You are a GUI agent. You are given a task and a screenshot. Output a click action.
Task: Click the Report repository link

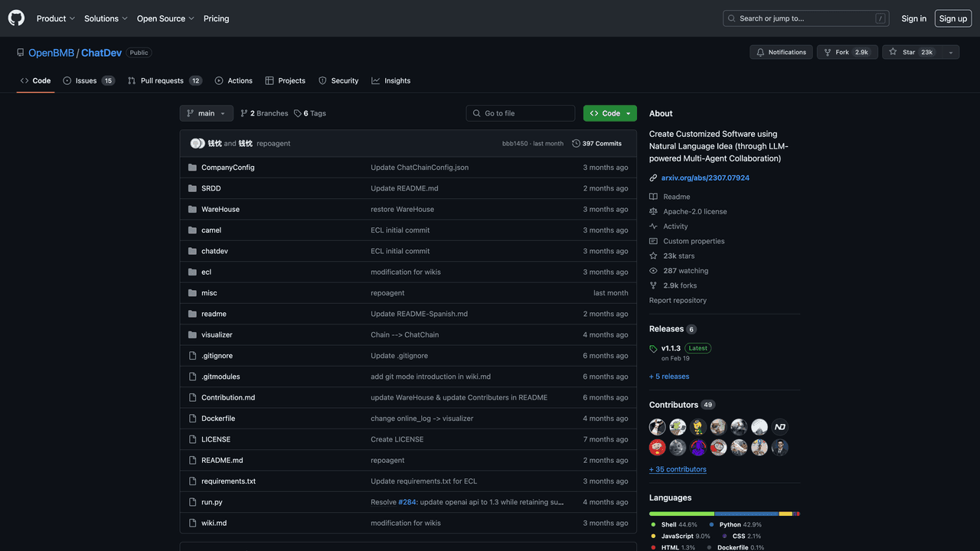point(678,301)
